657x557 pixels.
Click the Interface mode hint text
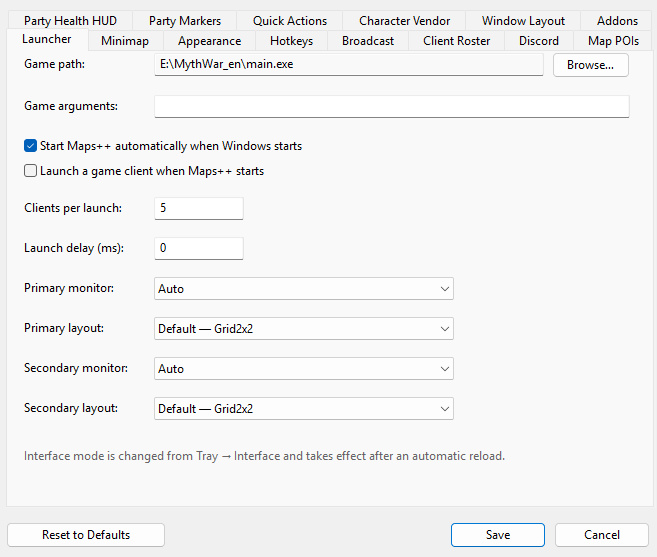point(264,456)
